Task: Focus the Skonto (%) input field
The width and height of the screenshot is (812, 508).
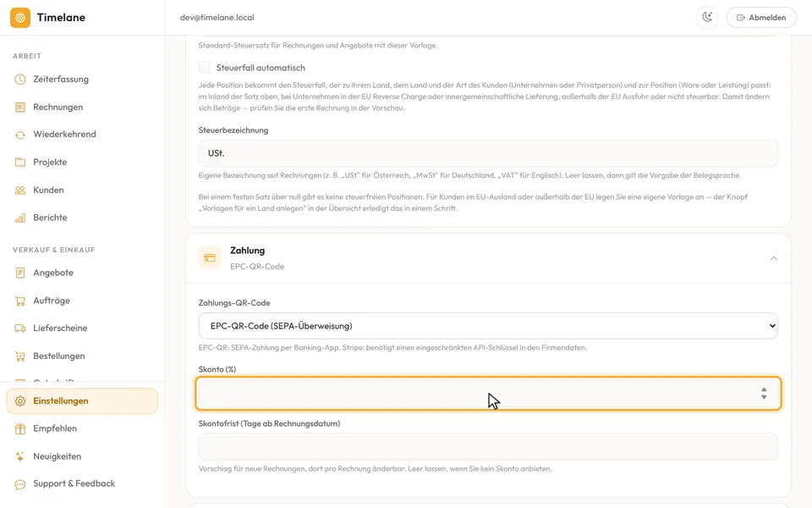Action: [488, 394]
